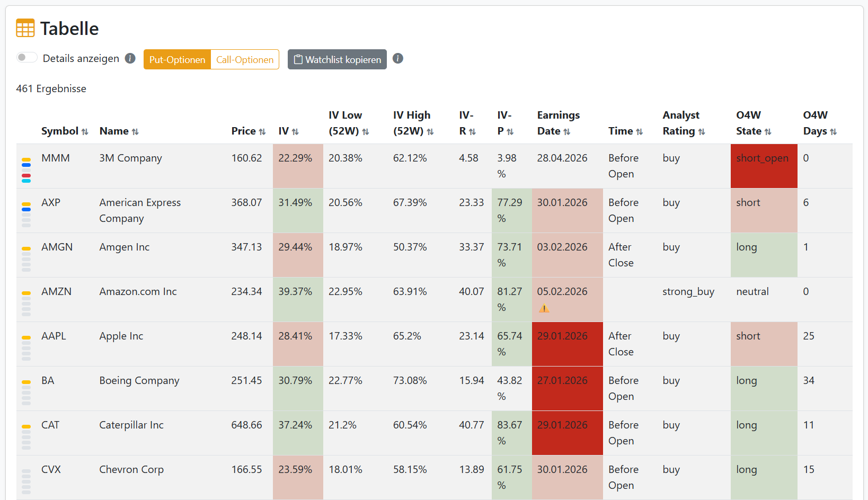
Task: Click the colored indicator bars for MMM
Action: click(26, 170)
